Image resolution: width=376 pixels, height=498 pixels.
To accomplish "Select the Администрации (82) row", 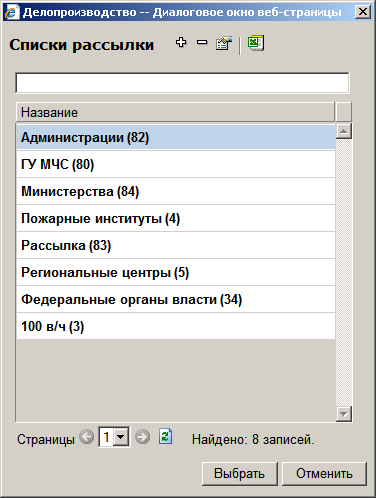I will (x=176, y=137).
